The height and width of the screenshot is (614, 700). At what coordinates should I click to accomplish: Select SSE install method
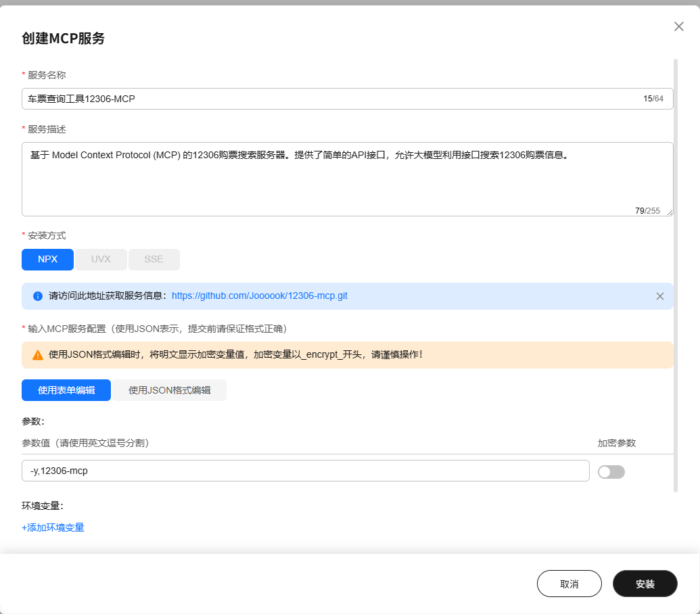154,259
